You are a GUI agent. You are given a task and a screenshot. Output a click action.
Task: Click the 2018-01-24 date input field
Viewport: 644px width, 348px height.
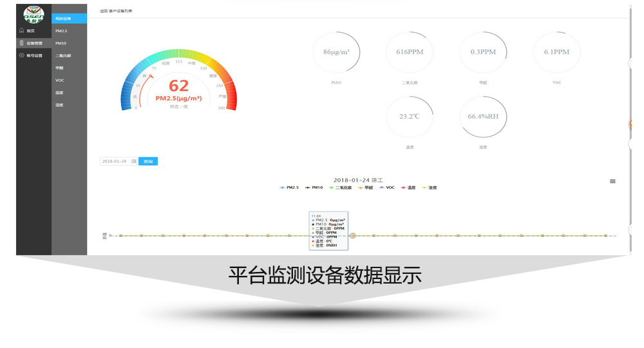116,161
